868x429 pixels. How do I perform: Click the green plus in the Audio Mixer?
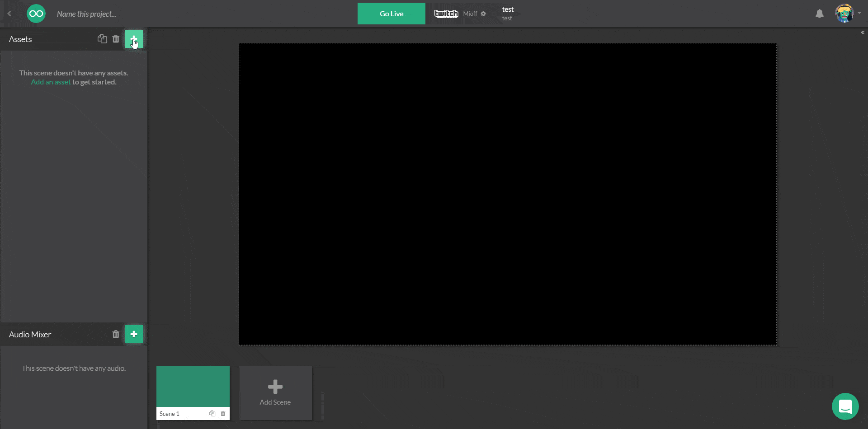(134, 334)
